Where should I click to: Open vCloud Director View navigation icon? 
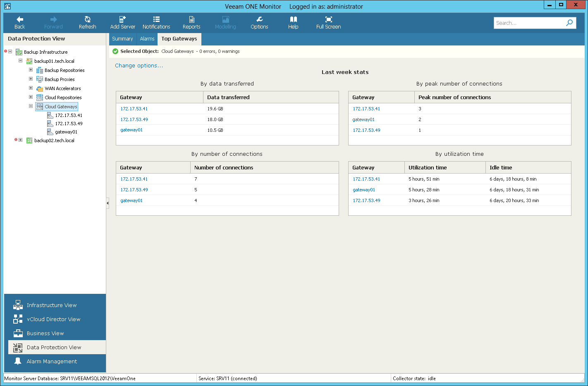point(18,319)
